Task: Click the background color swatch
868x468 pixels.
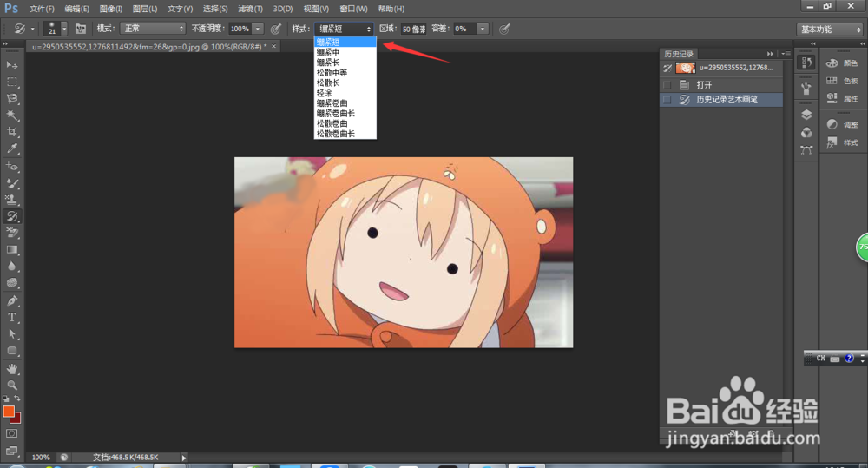Action: pos(16,419)
